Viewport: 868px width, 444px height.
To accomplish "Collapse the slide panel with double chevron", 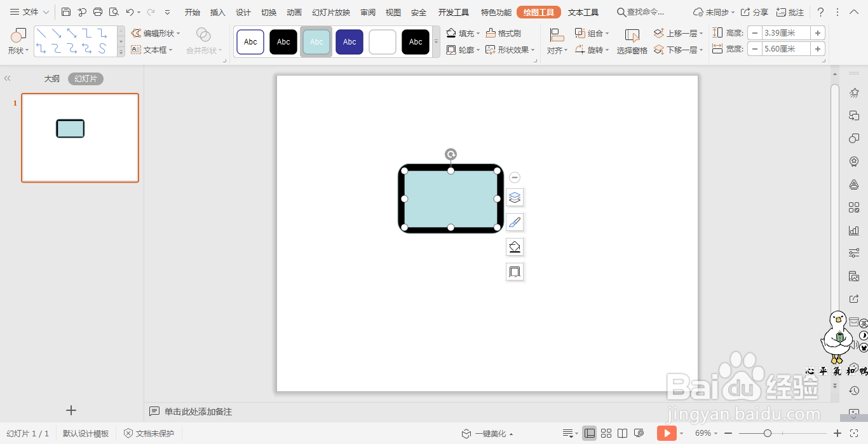I will click(x=8, y=78).
